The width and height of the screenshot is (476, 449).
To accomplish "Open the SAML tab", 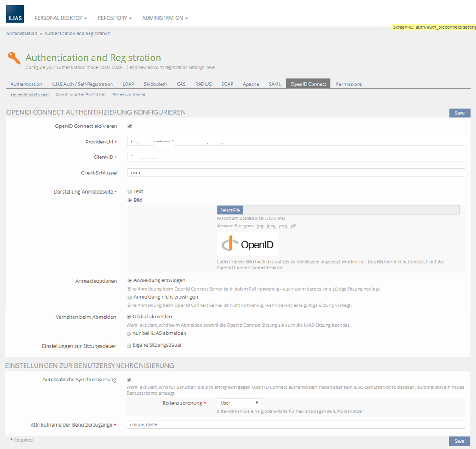I will 275,84.
